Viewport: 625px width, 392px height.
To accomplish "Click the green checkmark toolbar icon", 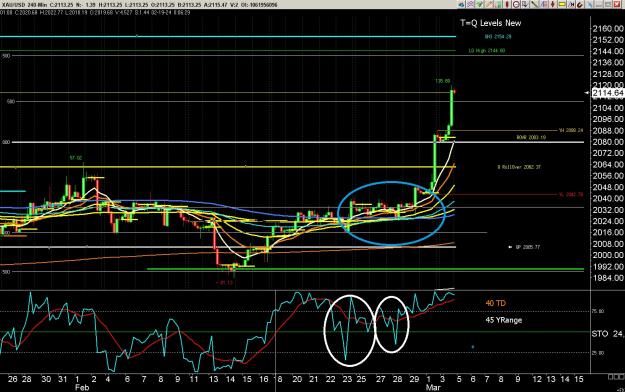I will [x=480, y=4].
